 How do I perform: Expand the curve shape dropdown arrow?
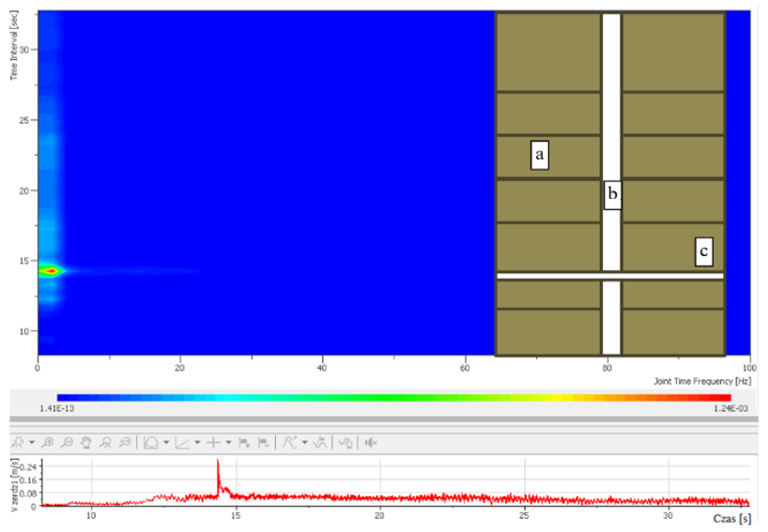(166, 443)
